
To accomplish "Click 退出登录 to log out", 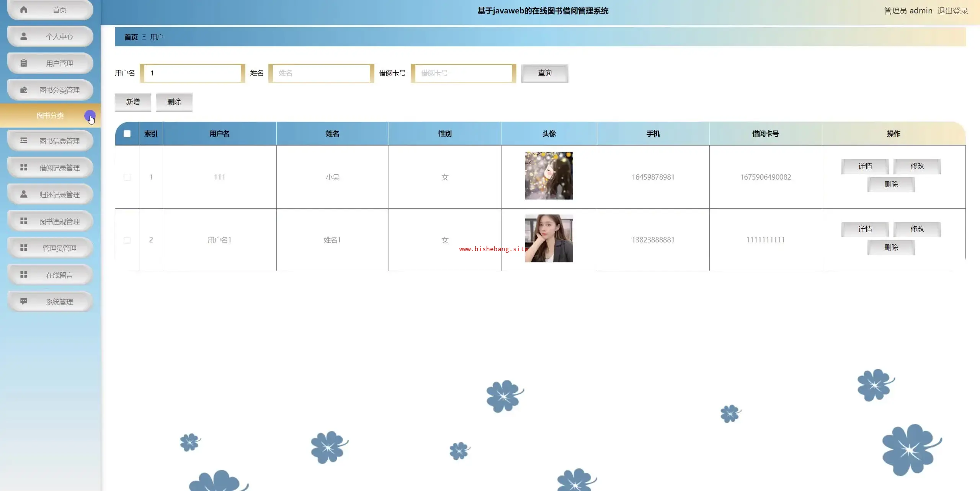I will tap(952, 11).
